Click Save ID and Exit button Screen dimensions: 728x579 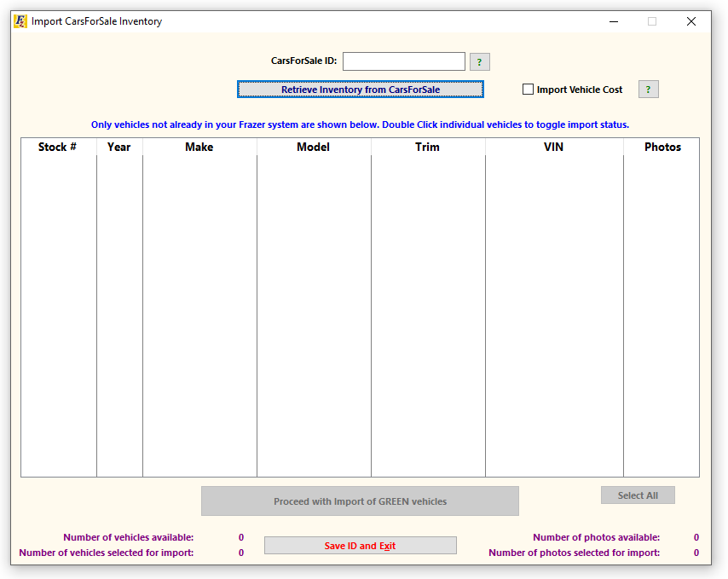[x=361, y=546]
